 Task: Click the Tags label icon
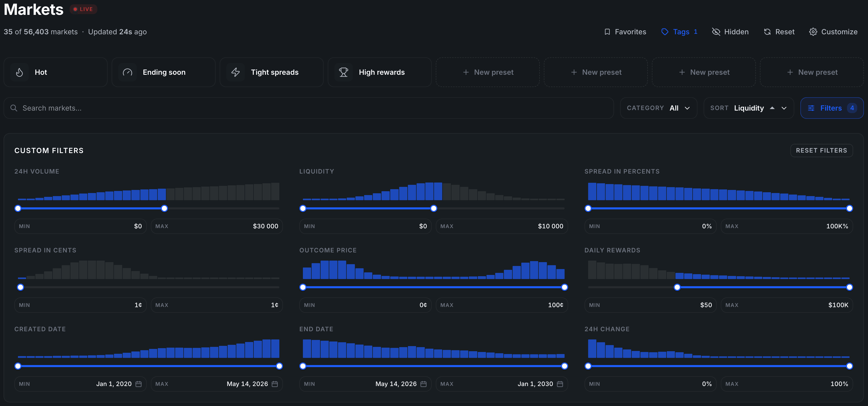click(665, 32)
